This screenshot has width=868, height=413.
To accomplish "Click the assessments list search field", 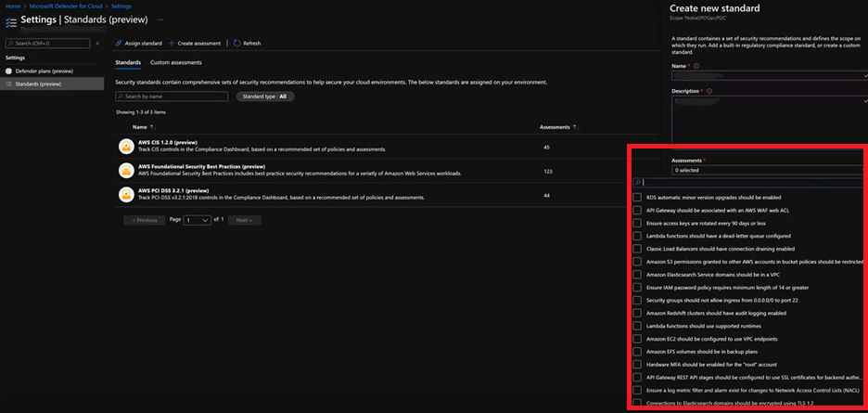I will pyautogui.click(x=748, y=183).
